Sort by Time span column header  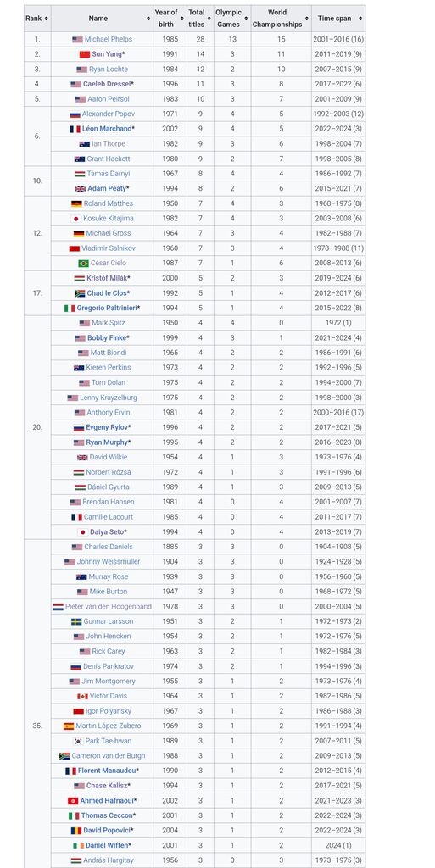pyautogui.click(x=337, y=19)
